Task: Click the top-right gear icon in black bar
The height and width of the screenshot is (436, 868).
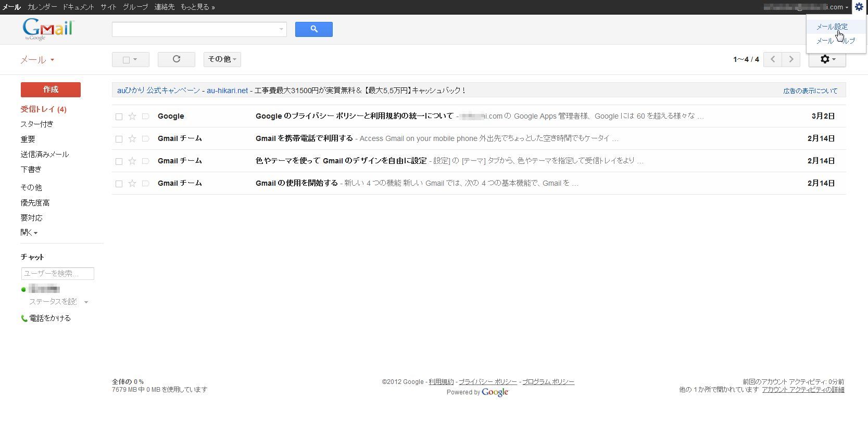Action: pos(859,7)
